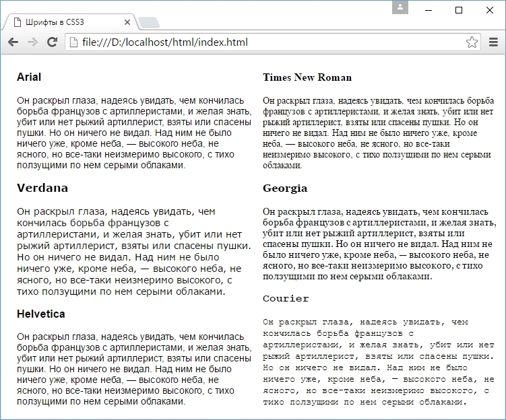This screenshot has width=506, height=420.
Task: Minimize the browser window
Action: (429, 10)
